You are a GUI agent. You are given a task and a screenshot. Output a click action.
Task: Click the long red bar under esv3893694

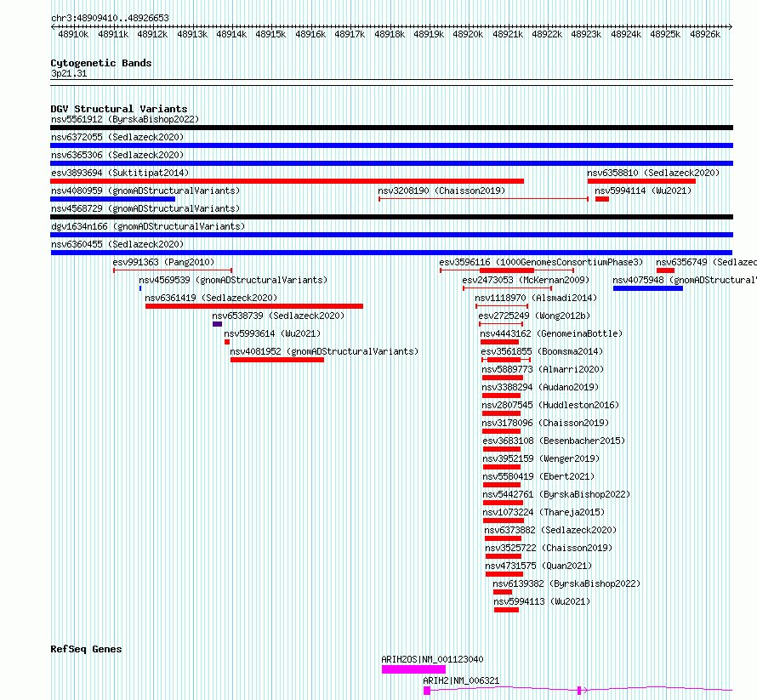point(287,181)
